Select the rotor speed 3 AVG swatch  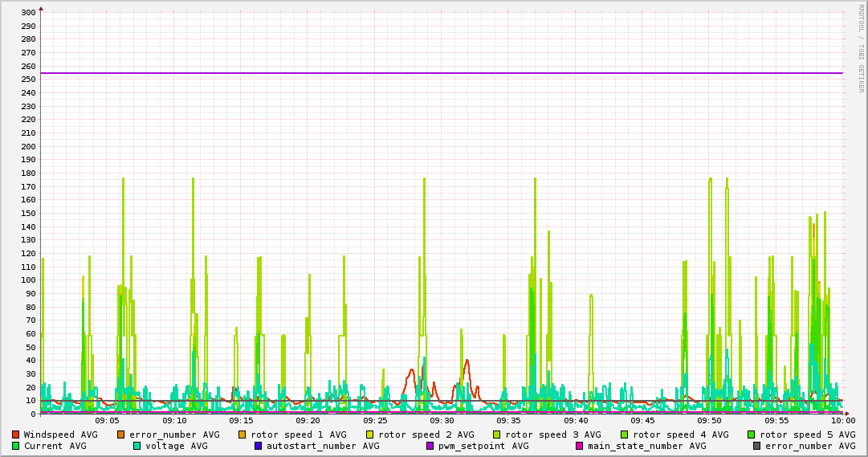(x=497, y=435)
